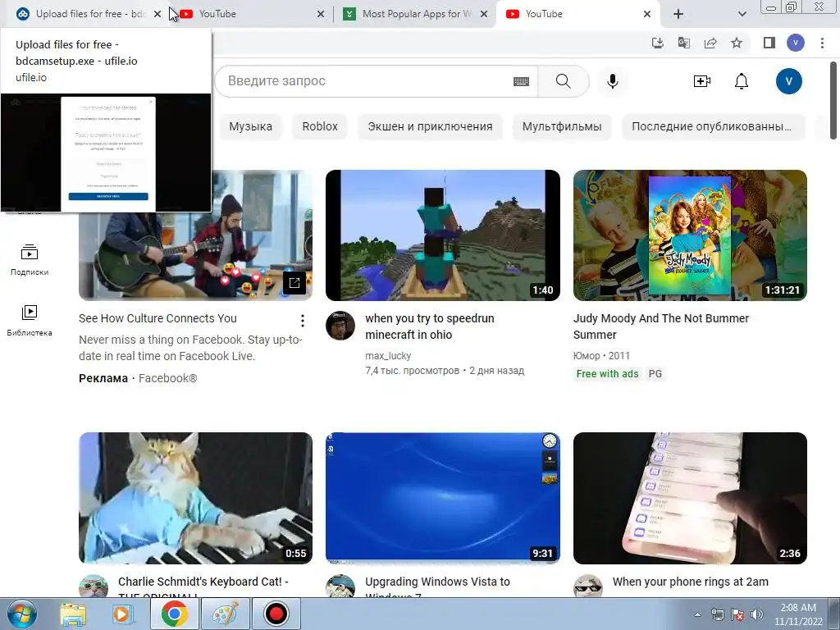Bookmark this page with the star icon
Image resolution: width=840 pixels, height=630 pixels.
coord(737,43)
